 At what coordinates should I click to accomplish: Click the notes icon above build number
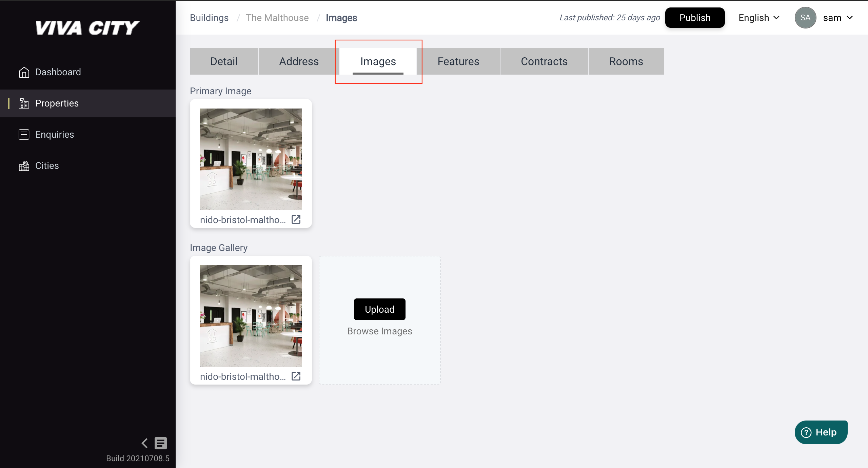161,443
